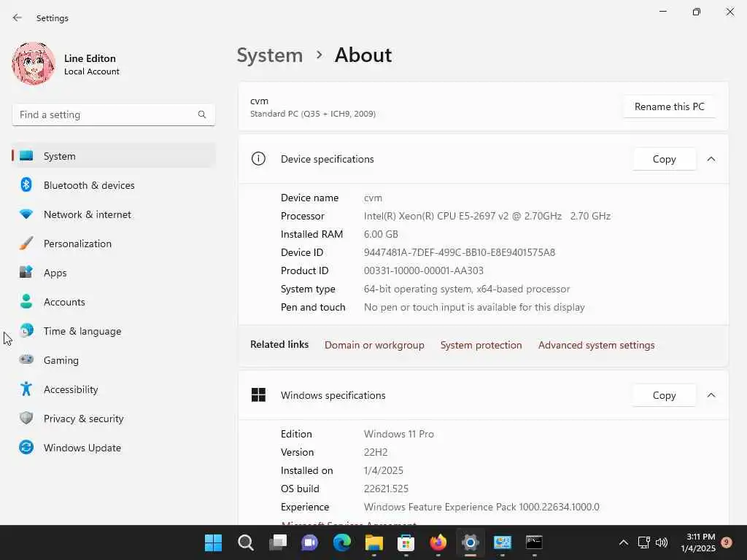Click the Bluetooth icon in the sidebar
The image size is (747, 560).
coord(26,184)
